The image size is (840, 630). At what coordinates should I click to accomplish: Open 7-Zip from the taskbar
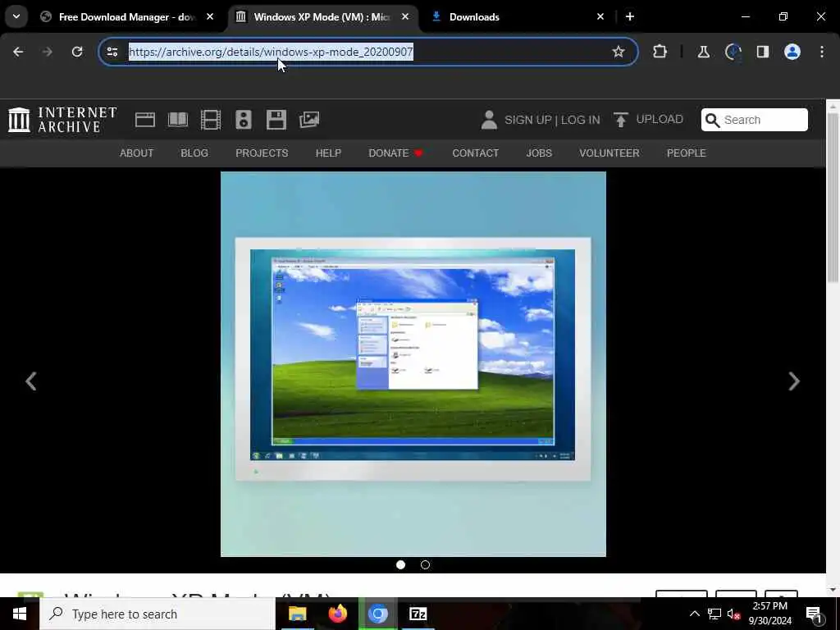(x=418, y=614)
